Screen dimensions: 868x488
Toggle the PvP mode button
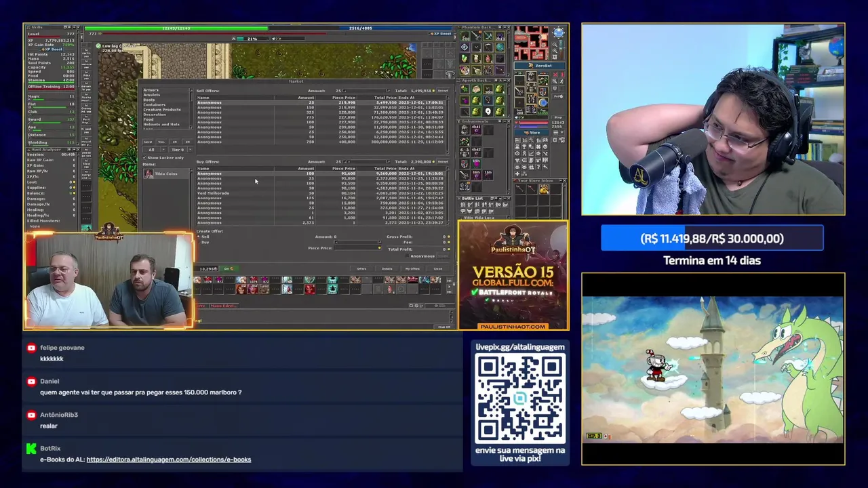(x=558, y=96)
